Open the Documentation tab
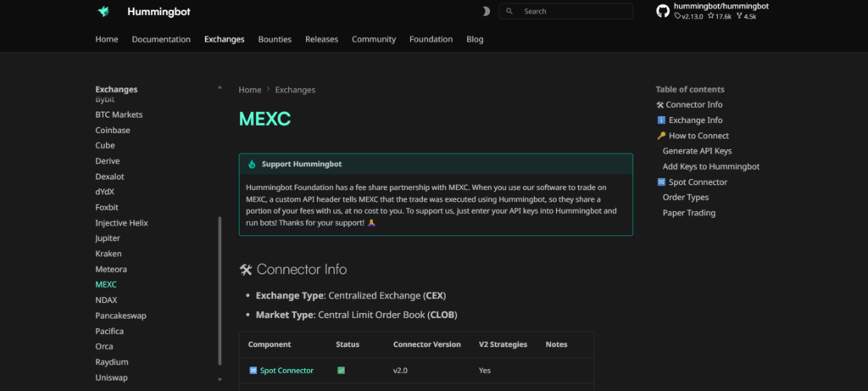The image size is (868, 391). [x=161, y=39]
